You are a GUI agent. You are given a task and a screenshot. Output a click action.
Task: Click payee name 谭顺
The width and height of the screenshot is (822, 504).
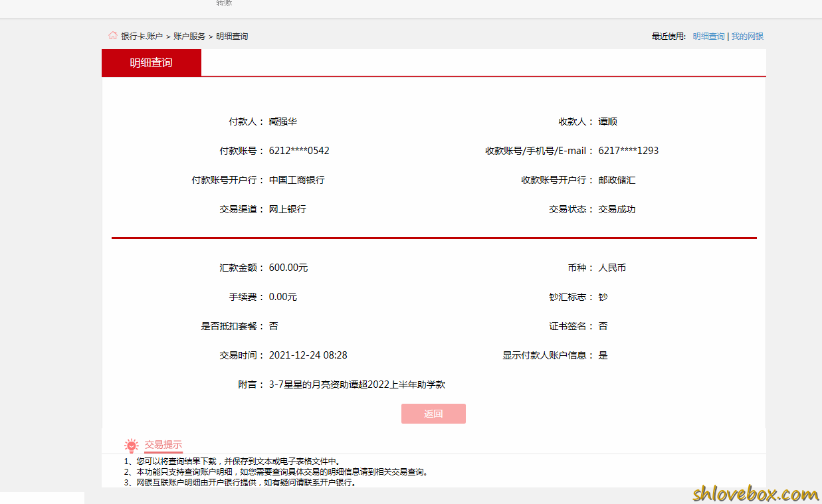[x=608, y=122]
